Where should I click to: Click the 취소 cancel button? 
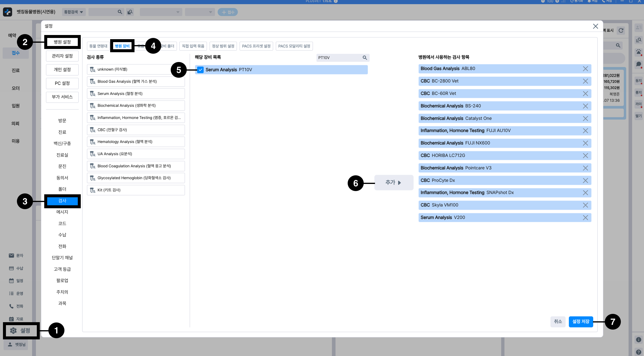point(558,322)
